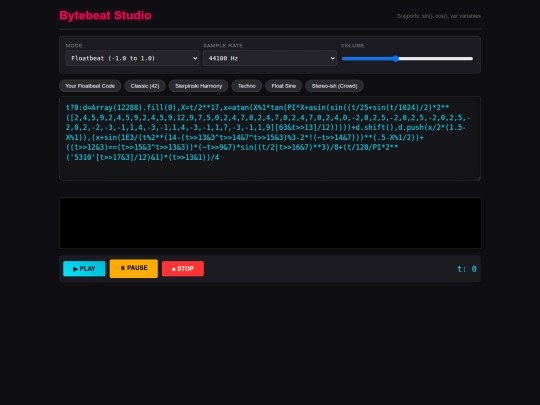
Task: Click the black waveform visualizer canvas
Action: click(270, 223)
